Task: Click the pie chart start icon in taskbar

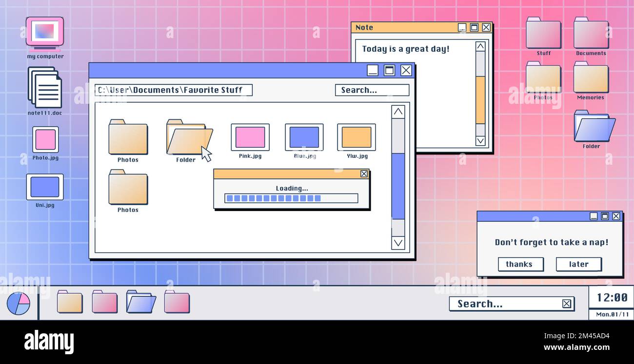Action: [x=19, y=303]
